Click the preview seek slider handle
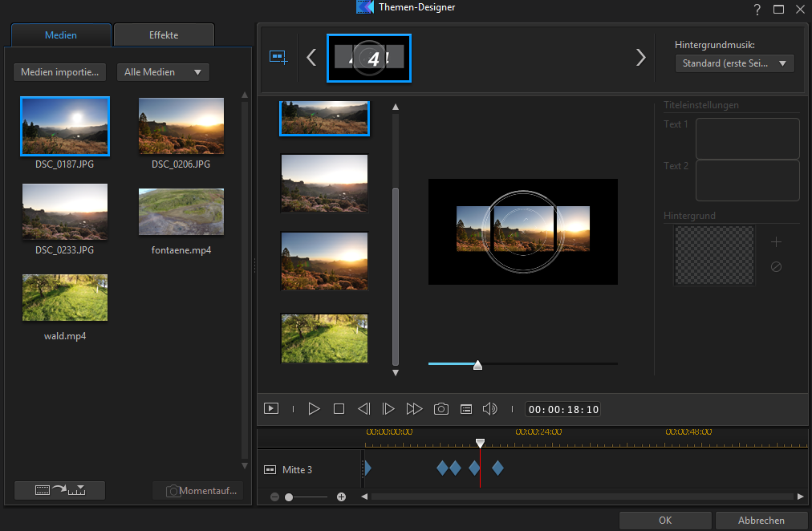812x531 pixels. click(x=477, y=365)
